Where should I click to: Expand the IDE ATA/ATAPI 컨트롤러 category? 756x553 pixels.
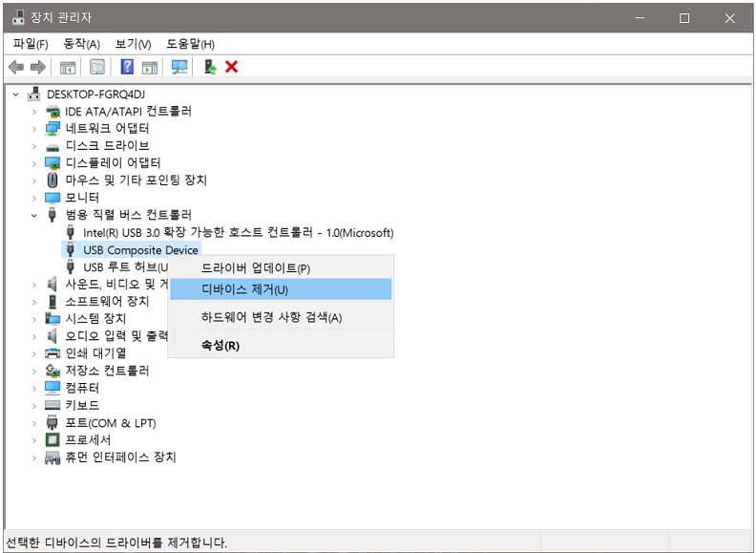pos(33,112)
